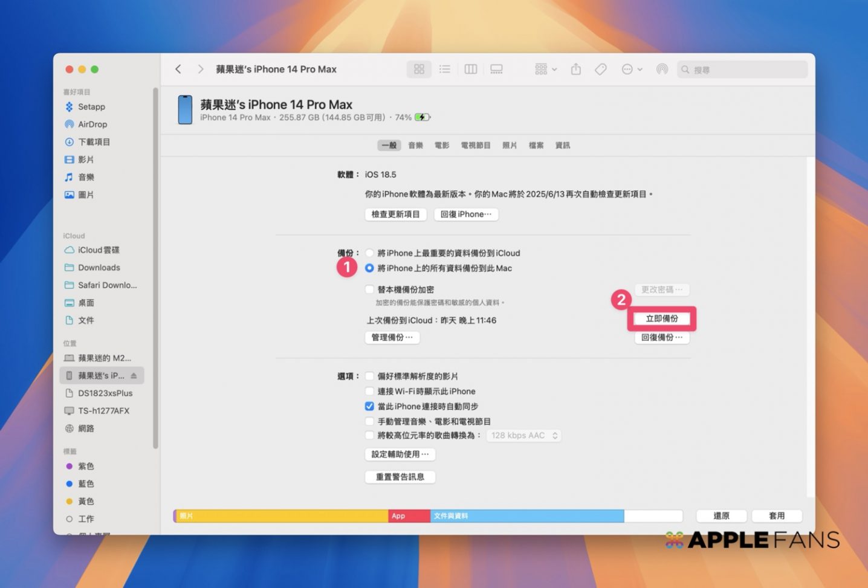Enable encrypt local backup checkbox

(369, 289)
